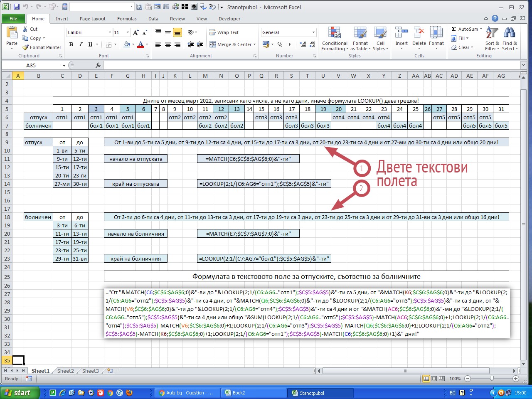This screenshot has height=399, width=532.
Task: Click the Windows start button
Action: point(20,393)
